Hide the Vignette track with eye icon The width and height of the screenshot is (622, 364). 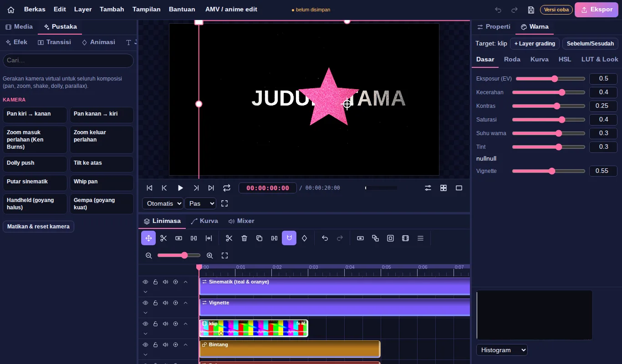click(x=145, y=303)
